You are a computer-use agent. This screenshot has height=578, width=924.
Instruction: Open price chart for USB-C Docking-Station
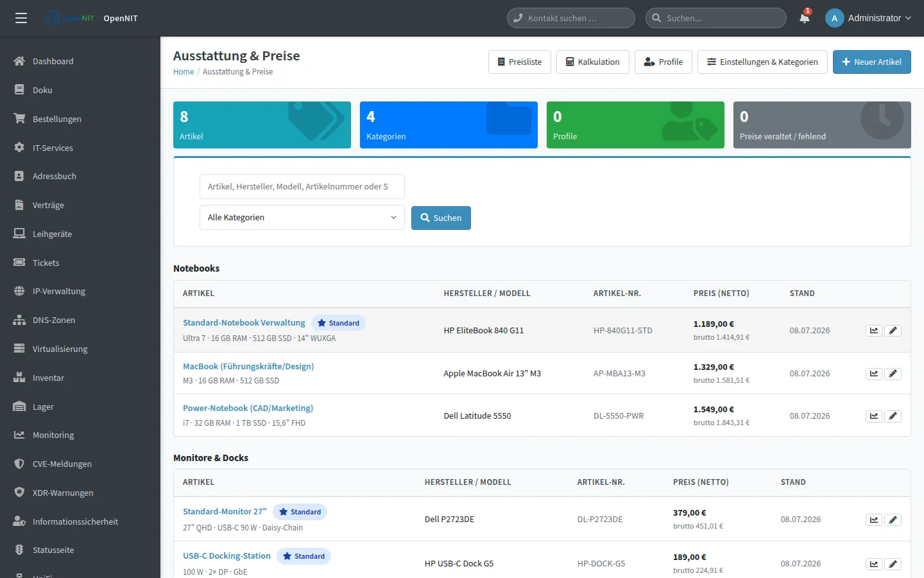874,565
